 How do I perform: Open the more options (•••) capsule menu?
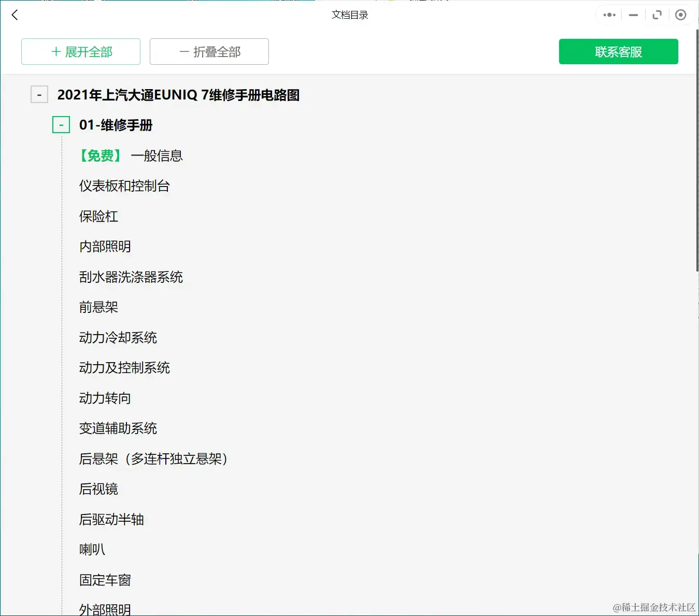pyautogui.click(x=609, y=15)
